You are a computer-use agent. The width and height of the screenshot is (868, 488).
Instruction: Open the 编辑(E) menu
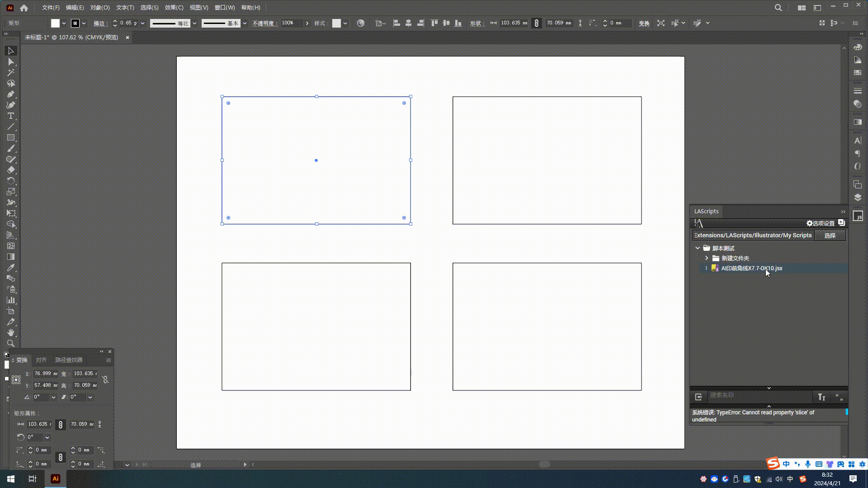click(x=75, y=8)
